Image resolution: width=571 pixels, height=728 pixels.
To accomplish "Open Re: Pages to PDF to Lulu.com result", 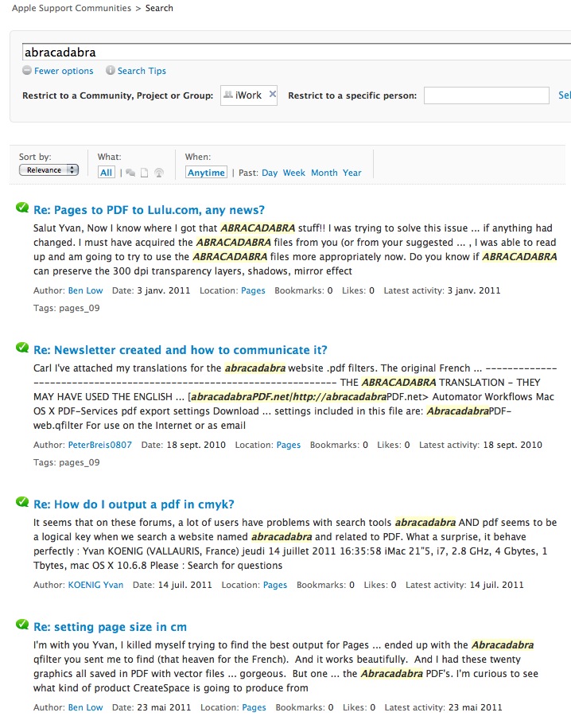I will coord(149,210).
